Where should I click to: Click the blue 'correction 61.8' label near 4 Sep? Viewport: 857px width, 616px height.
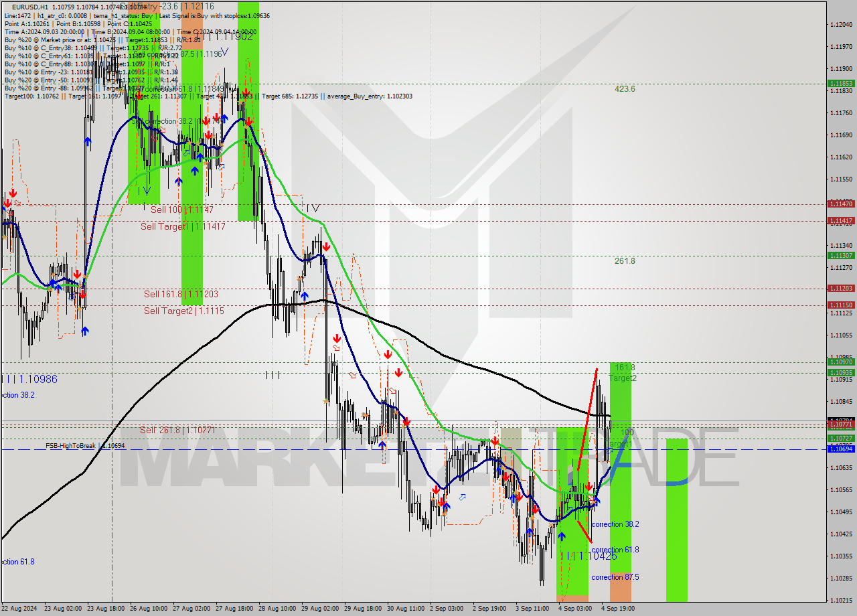click(x=615, y=550)
